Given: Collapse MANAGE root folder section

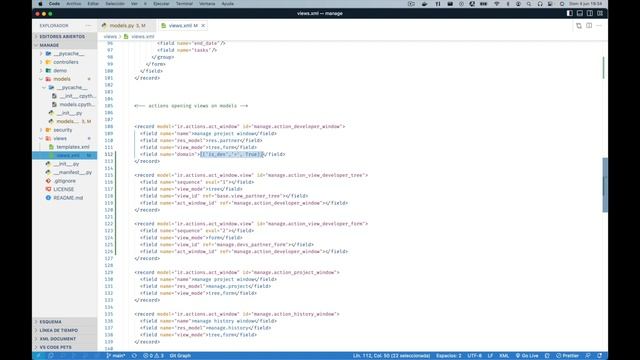Looking at the screenshot, I should click(64, 45).
